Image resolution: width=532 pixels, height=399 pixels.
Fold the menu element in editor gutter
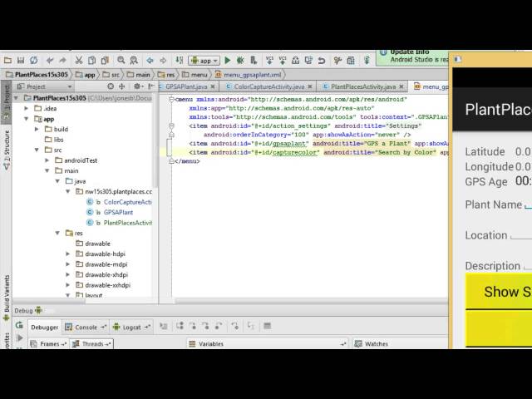tap(171, 99)
